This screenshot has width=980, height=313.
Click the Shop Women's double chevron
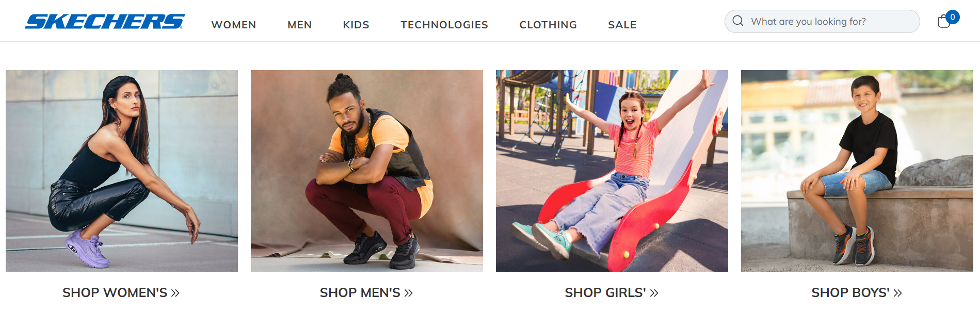point(175,293)
